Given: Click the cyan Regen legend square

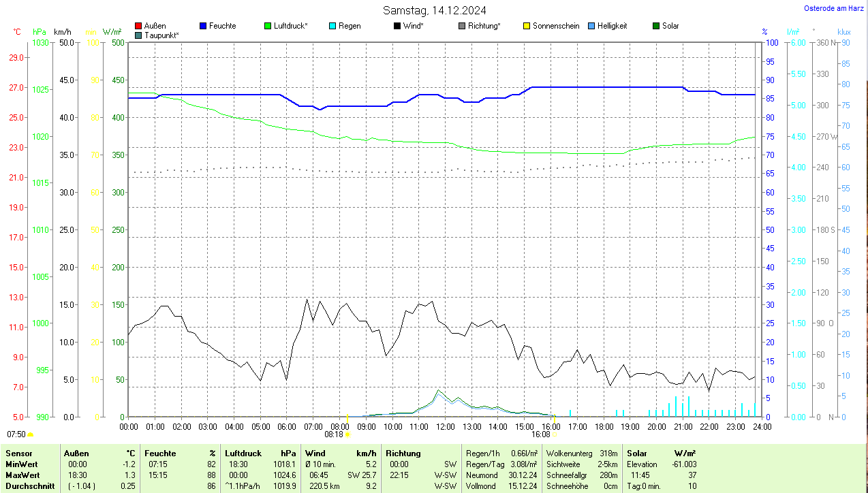Looking at the screenshot, I should pyautogui.click(x=332, y=26).
